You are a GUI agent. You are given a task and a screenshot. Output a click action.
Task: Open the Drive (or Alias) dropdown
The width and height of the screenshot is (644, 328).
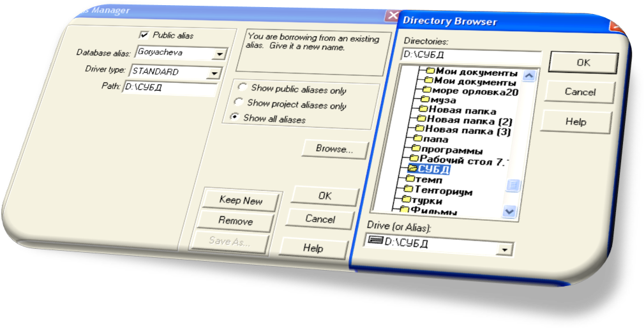point(505,249)
